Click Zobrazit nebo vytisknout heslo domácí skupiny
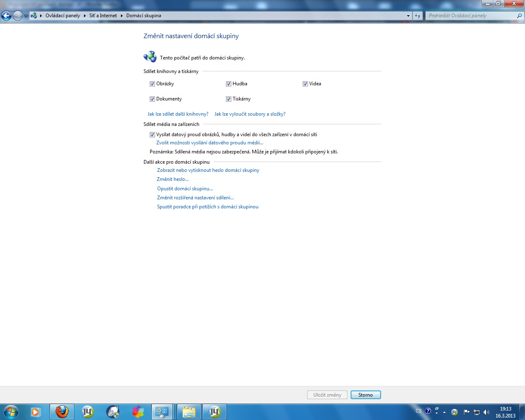The height and width of the screenshot is (420, 525). point(208,170)
